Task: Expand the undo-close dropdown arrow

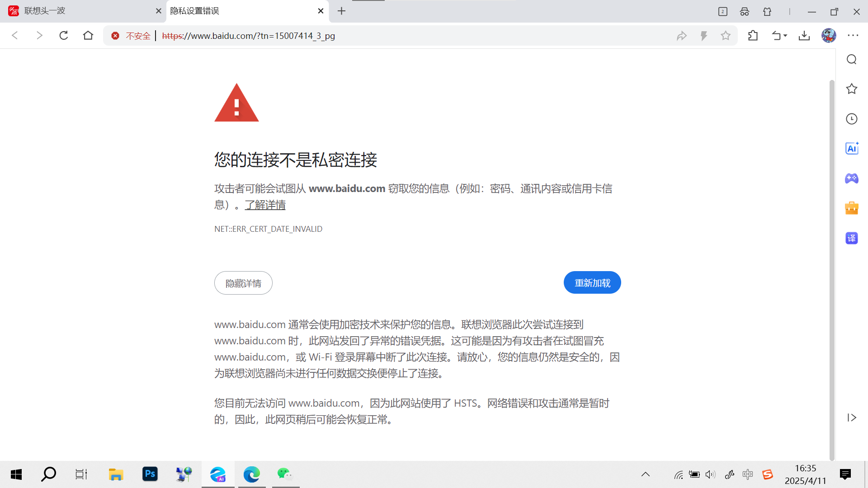Action: [785, 36]
